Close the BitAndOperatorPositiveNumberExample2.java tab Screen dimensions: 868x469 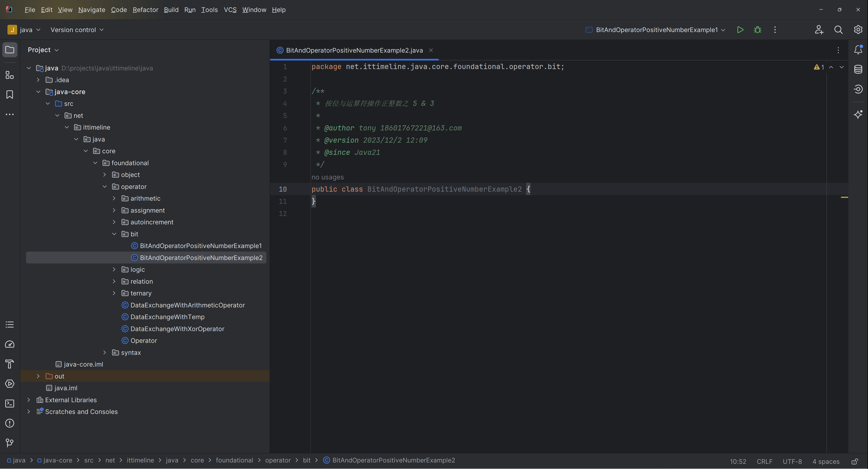tap(431, 50)
